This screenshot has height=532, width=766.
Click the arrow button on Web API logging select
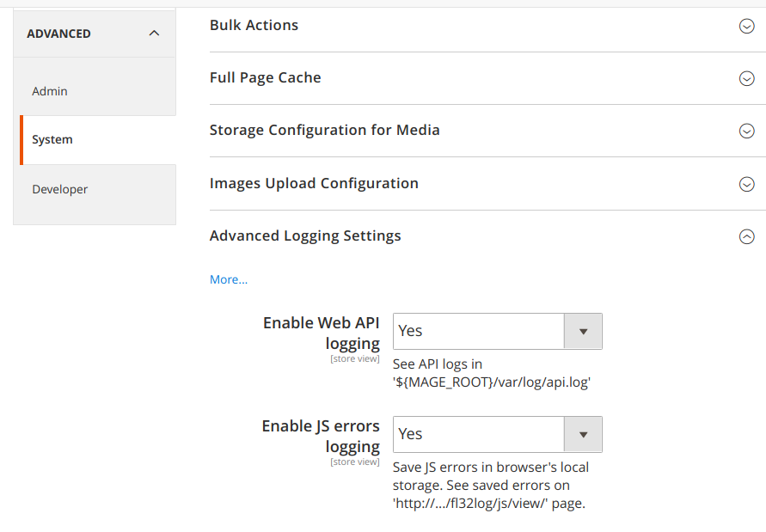click(x=583, y=331)
